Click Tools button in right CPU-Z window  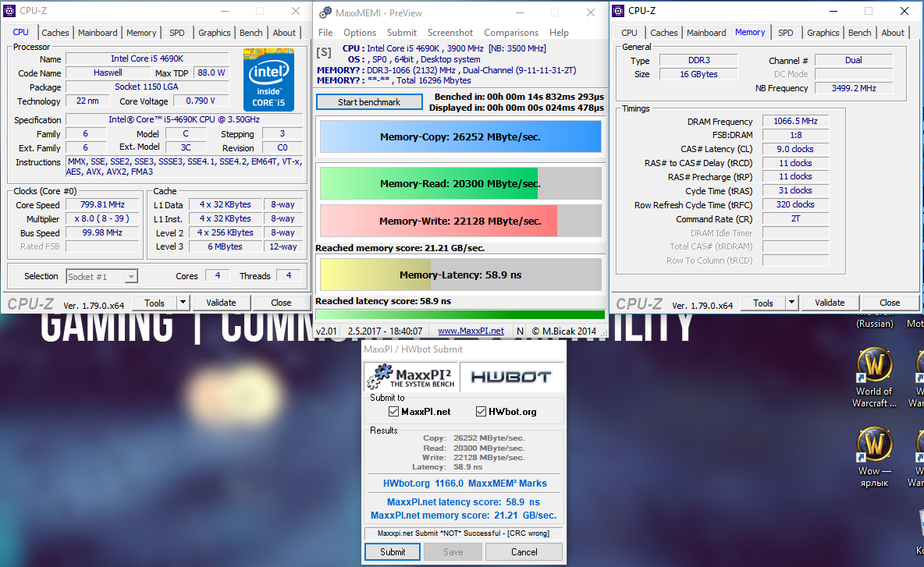tap(762, 303)
